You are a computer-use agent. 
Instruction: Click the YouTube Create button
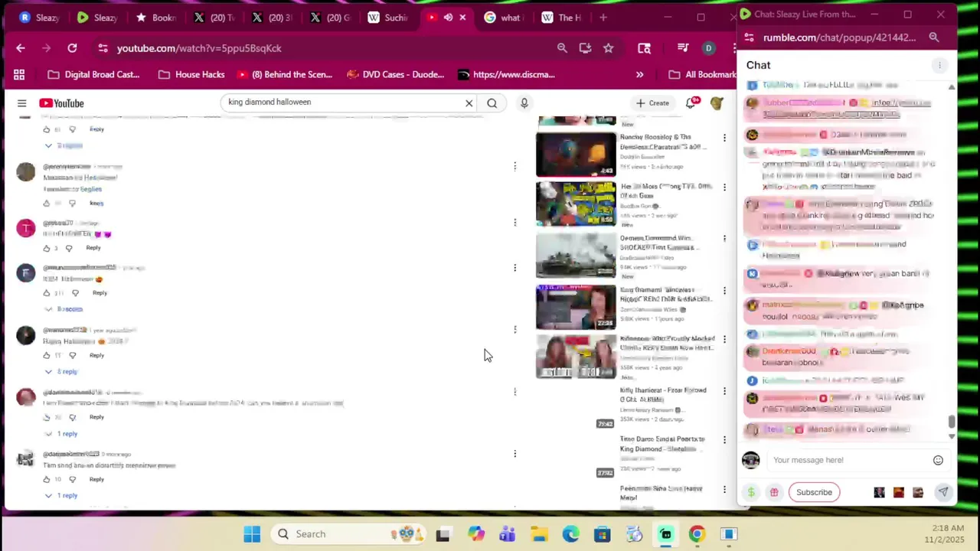click(652, 103)
